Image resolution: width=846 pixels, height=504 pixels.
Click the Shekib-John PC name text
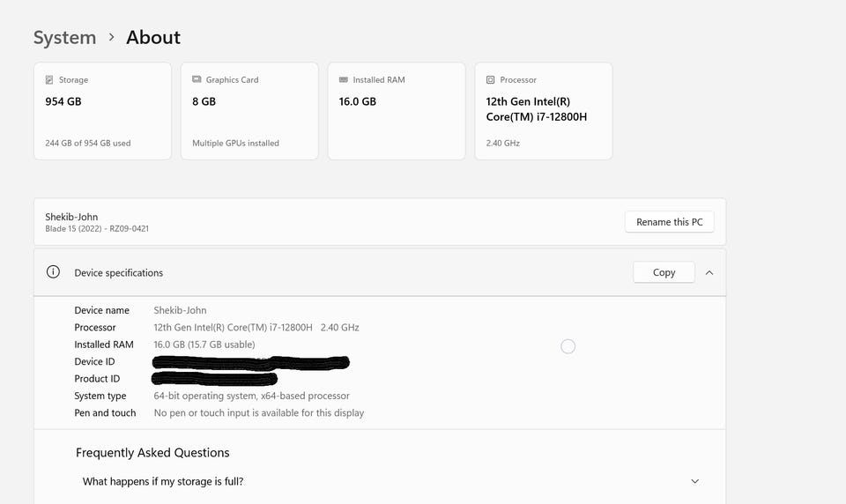pyautogui.click(x=71, y=217)
